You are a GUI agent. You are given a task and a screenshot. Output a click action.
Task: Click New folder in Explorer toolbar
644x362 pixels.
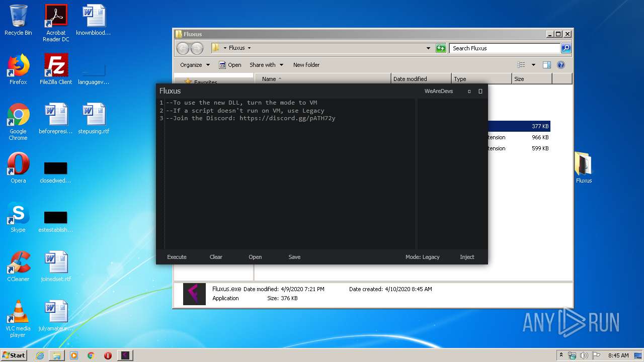(x=306, y=65)
